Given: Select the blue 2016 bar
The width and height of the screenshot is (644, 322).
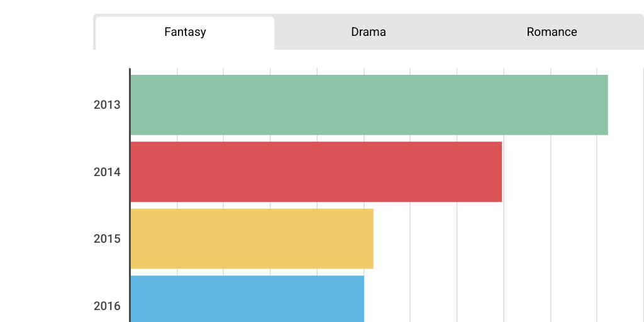Looking at the screenshot, I should (x=247, y=300).
